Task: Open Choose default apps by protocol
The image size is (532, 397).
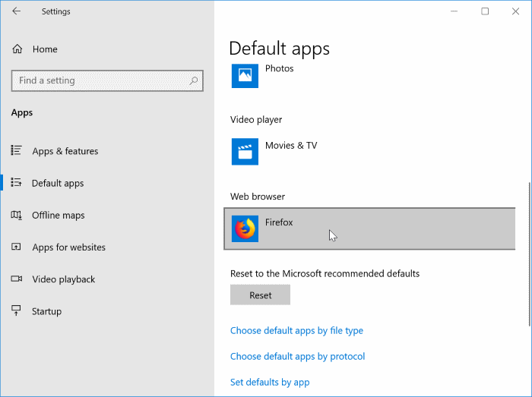Action: (298, 356)
